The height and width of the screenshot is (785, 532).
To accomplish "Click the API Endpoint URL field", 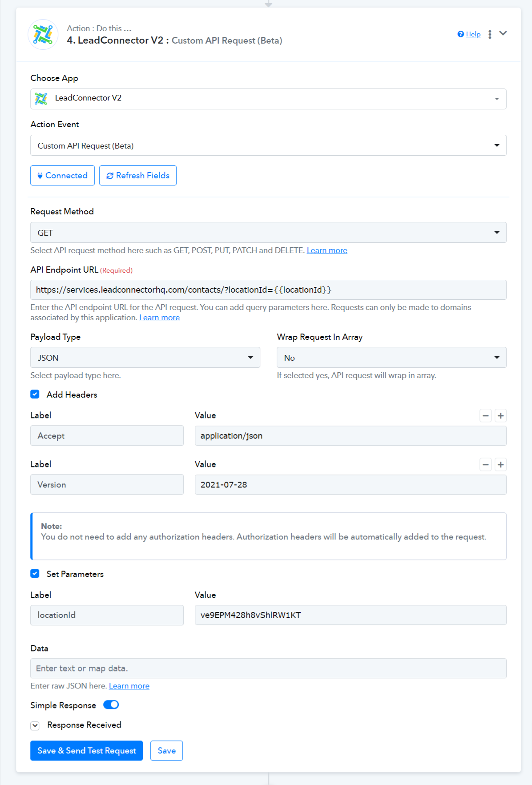I will tap(268, 290).
